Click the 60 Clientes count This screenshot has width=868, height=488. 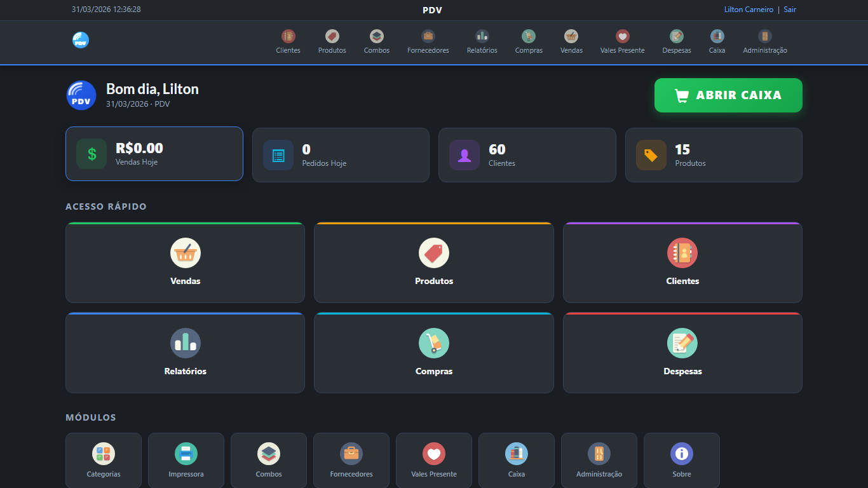(497, 149)
